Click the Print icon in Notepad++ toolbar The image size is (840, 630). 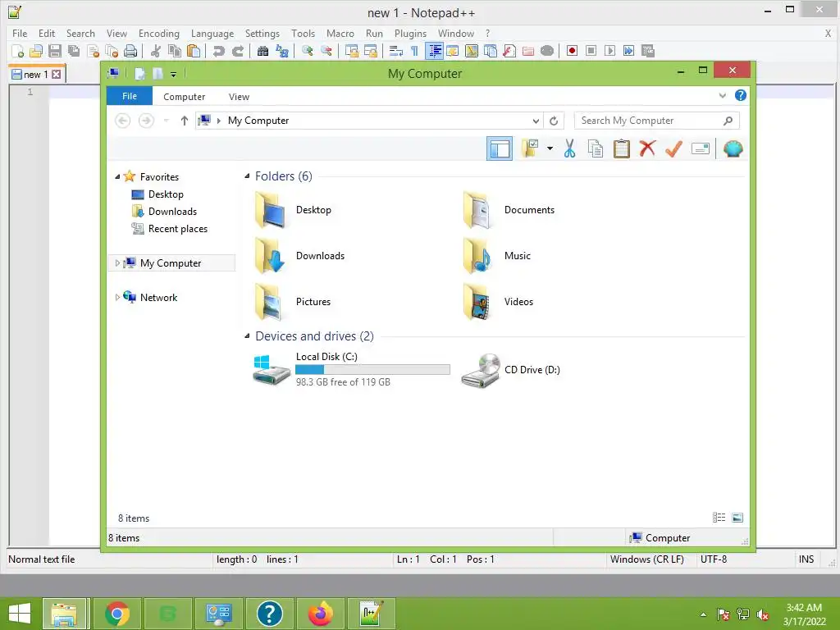click(x=130, y=51)
